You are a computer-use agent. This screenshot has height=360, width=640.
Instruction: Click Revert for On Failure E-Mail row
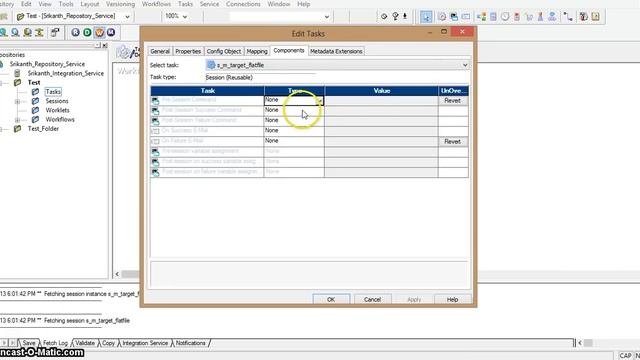pyautogui.click(x=452, y=141)
